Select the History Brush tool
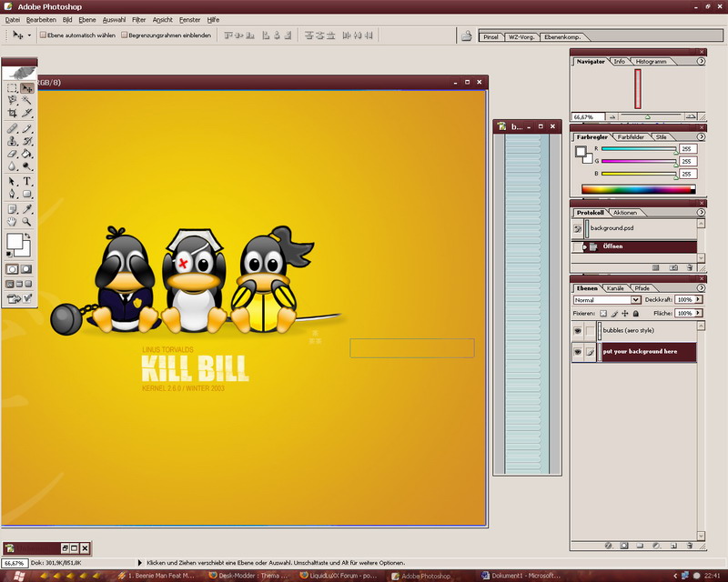This screenshot has height=582, width=728. point(27,141)
